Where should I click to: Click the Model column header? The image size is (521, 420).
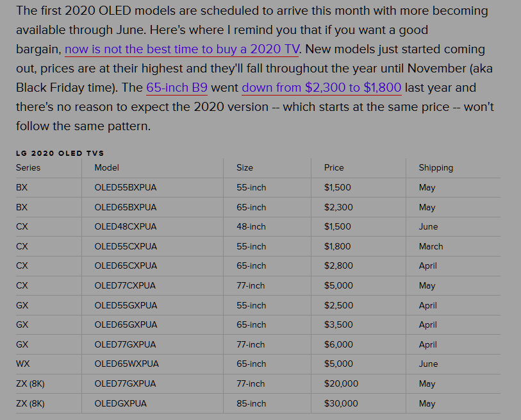pos(107,167)
